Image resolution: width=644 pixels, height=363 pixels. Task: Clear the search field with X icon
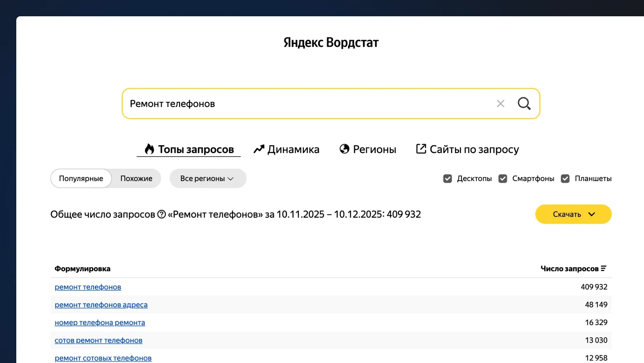click(500, 104)
